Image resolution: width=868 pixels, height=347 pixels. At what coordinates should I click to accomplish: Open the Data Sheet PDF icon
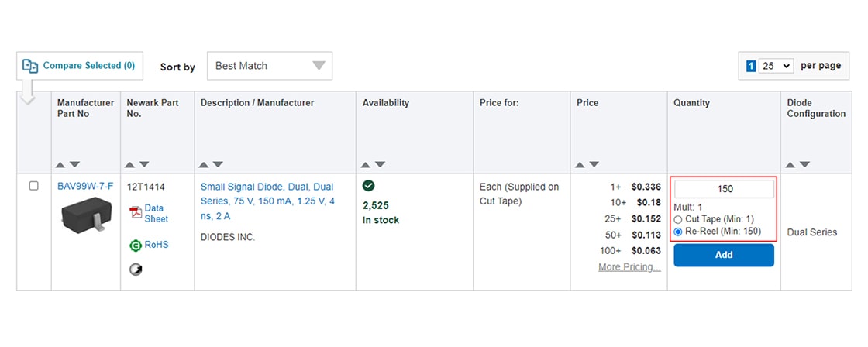[x=136, y=213]
